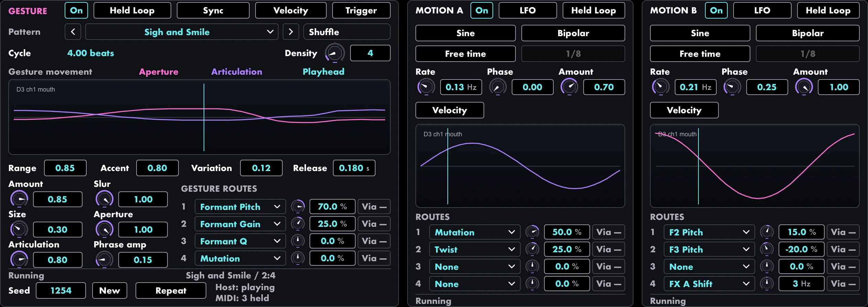Toggle Gesture Sync mode

pos(213,10)
